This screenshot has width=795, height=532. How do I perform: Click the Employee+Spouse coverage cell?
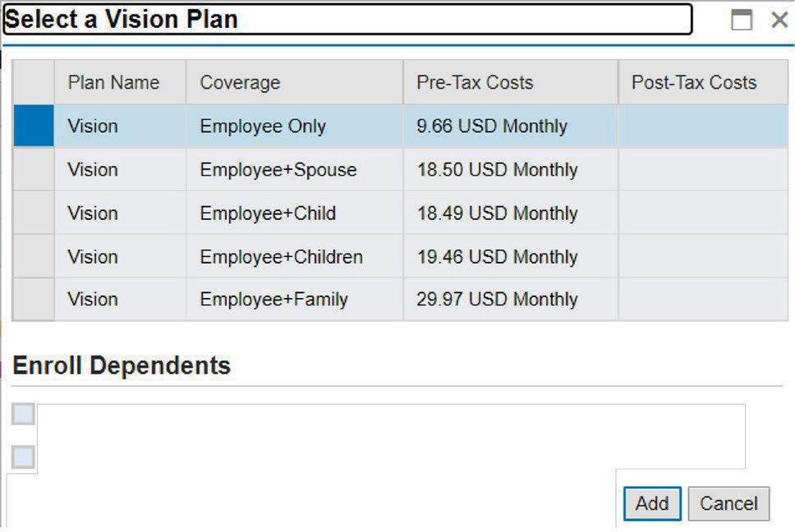point(278,170)
